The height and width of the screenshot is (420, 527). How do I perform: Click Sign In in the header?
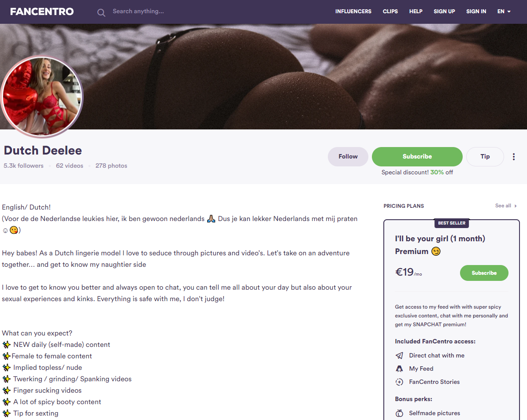click(476, 11)
